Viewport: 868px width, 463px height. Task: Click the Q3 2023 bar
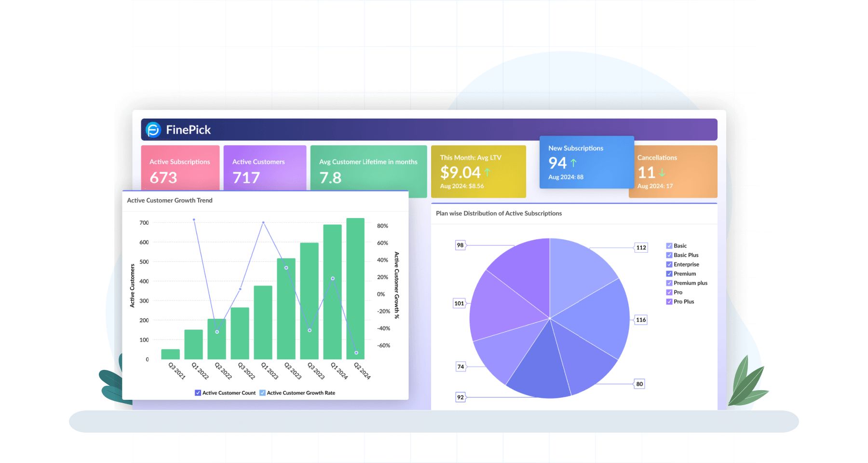click(309, 301)
